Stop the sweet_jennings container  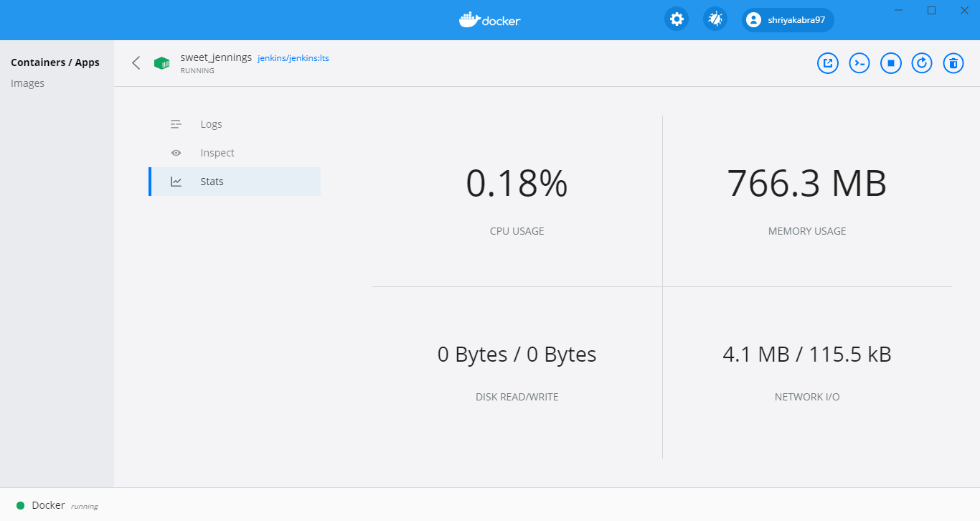pyautogui.click(x=891, y=63)
